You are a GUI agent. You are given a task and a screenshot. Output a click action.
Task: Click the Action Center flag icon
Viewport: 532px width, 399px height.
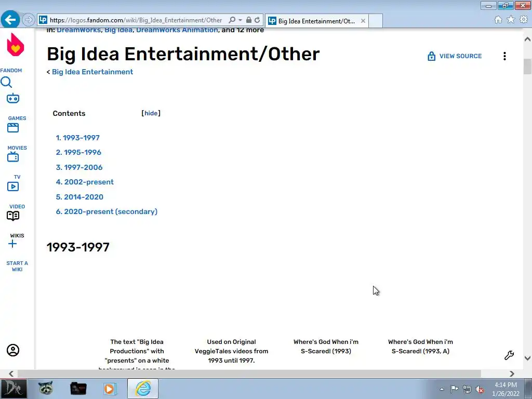tap(454, 389)
